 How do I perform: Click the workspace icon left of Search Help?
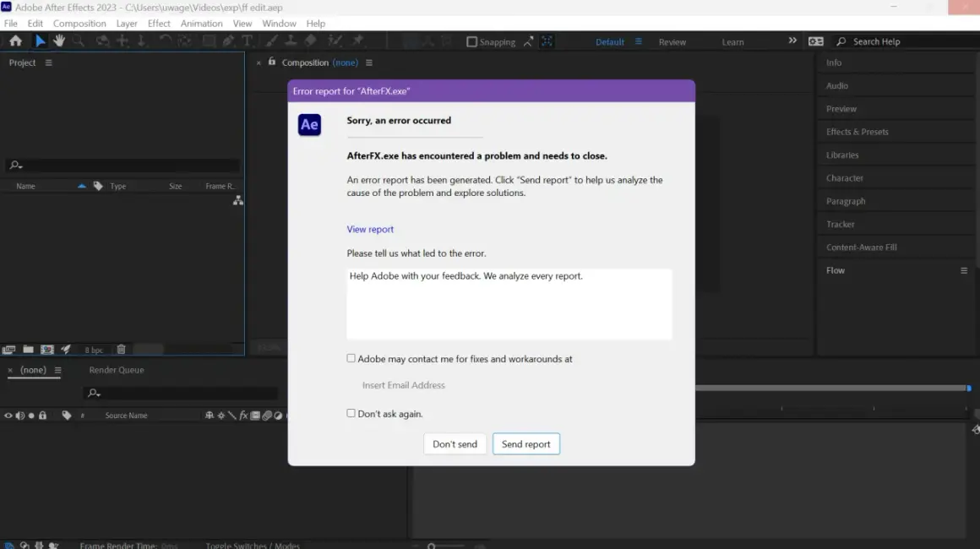coord(815,41)
